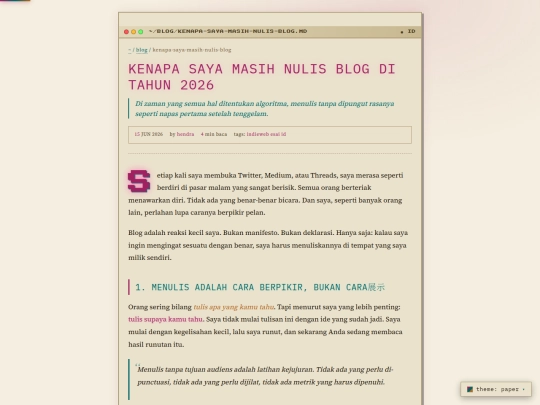Click the yellow minimize dot in title bar
540x405 pixels.
pyautogui.click(x=134, y=32)
